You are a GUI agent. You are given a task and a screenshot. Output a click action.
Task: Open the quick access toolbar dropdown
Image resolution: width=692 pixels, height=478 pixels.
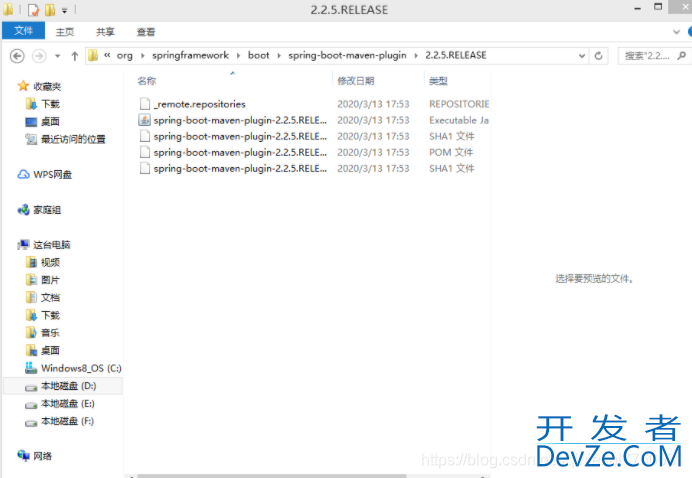[64, 11]
